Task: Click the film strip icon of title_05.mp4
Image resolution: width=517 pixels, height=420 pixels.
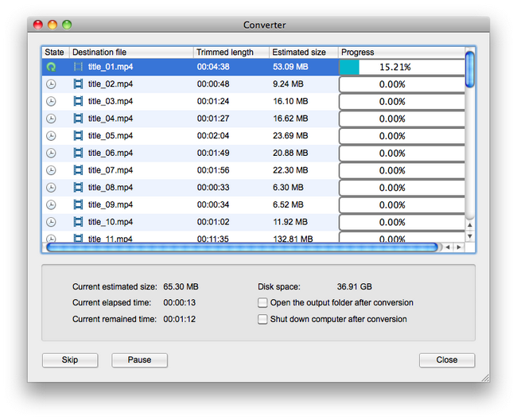Action: pos(78,135)
